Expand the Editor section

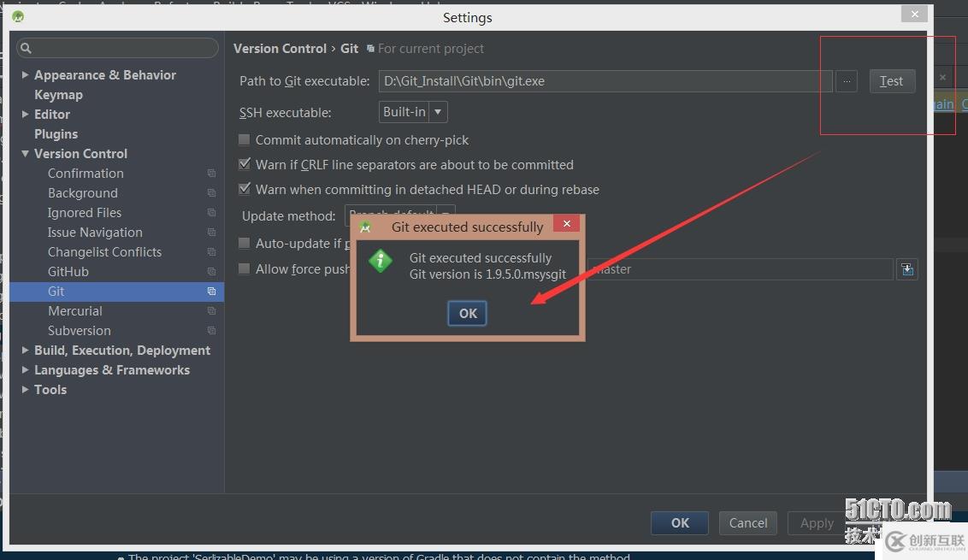(26, 115)
